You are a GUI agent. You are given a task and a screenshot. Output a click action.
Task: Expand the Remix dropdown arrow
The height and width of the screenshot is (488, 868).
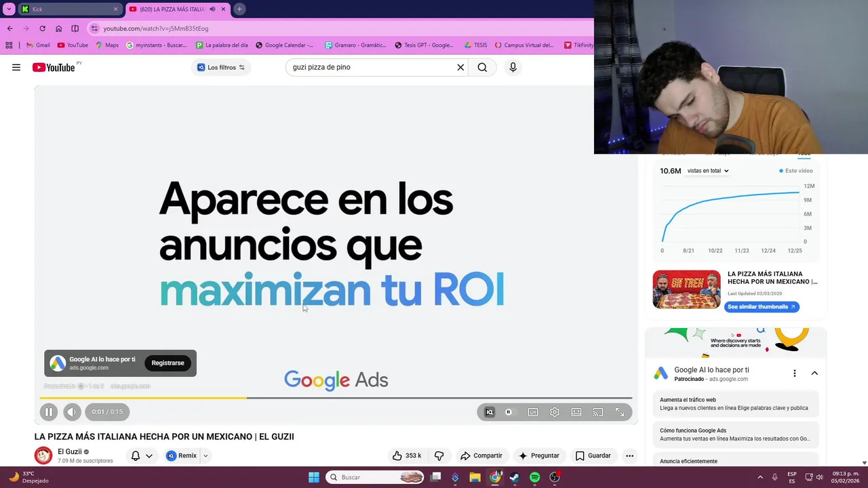(x=205, y=455)
